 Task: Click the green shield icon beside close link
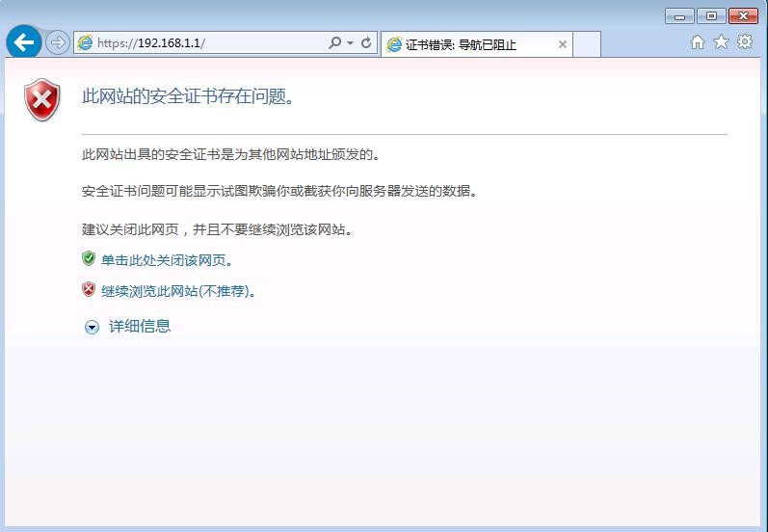pyautogui.click(x=89, y=258)
